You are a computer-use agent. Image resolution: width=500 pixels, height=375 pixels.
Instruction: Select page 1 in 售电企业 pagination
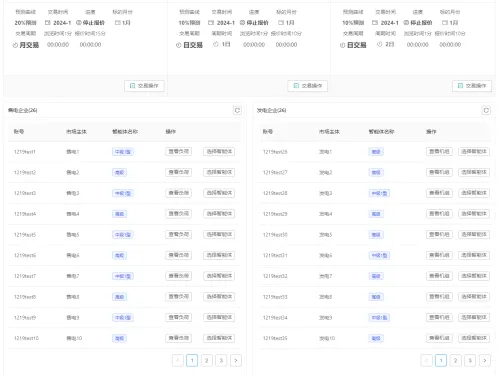click(x=192, y=360)
